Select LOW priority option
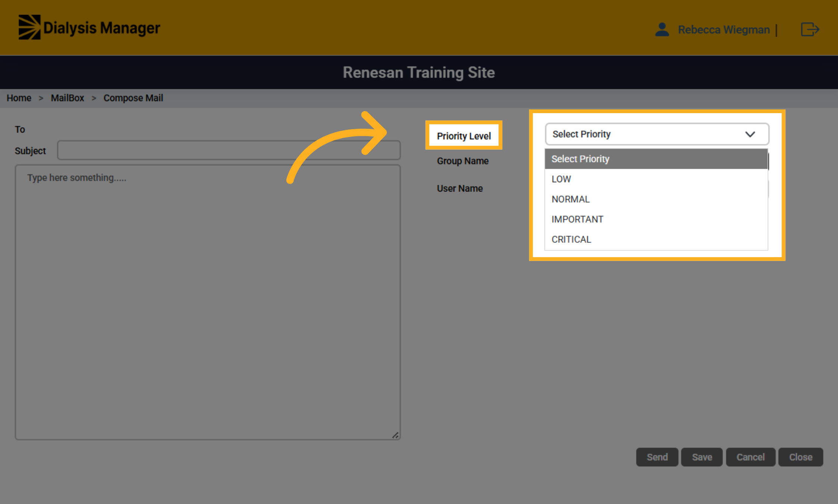 (656, 179)
